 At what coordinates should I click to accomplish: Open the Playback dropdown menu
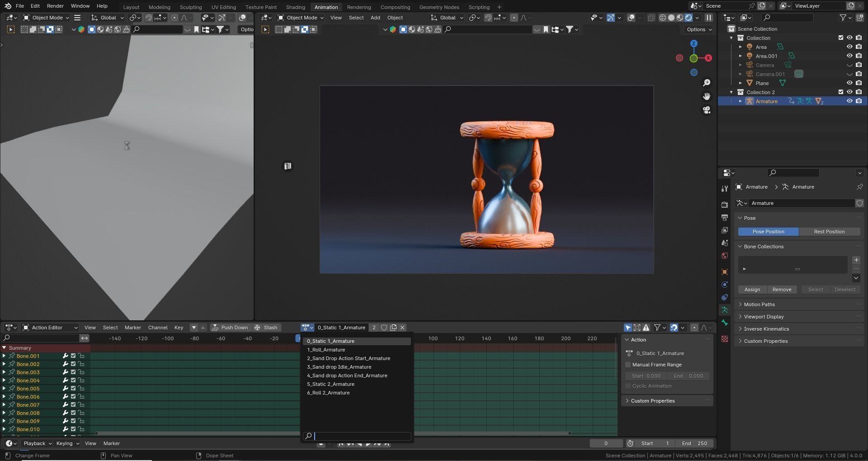click(37, 443)
